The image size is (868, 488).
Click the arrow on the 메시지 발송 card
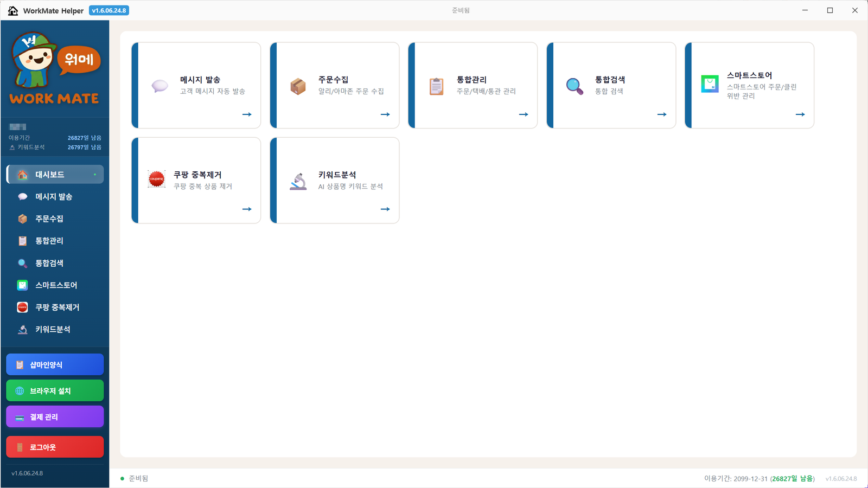click(247, 114)
